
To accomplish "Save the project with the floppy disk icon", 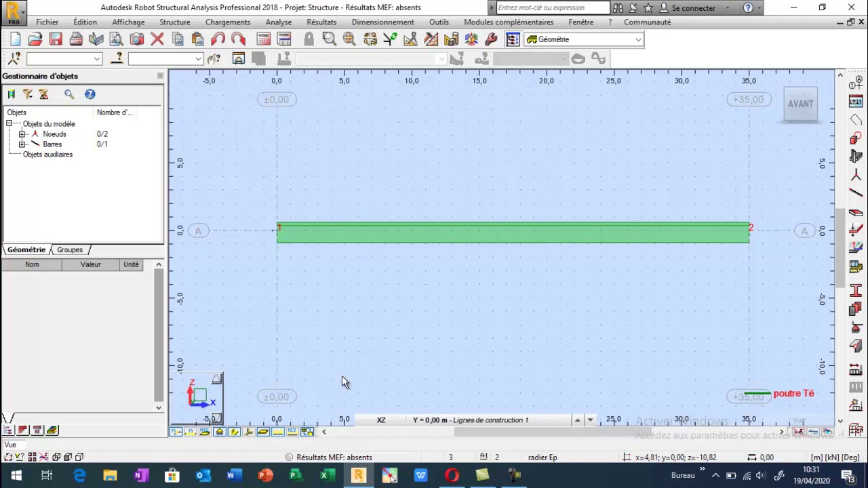I will pos(56,39).
